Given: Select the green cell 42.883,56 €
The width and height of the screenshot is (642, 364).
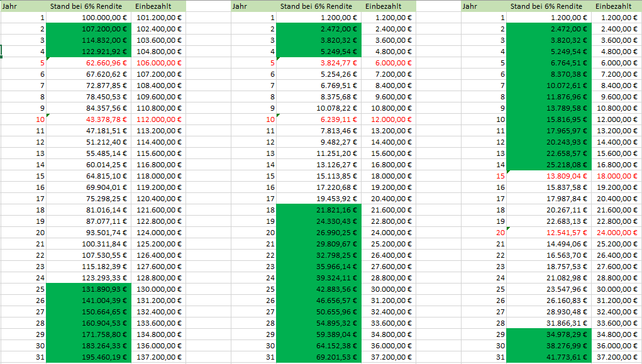Looking at the screenshot, I should tap(319, 289).
